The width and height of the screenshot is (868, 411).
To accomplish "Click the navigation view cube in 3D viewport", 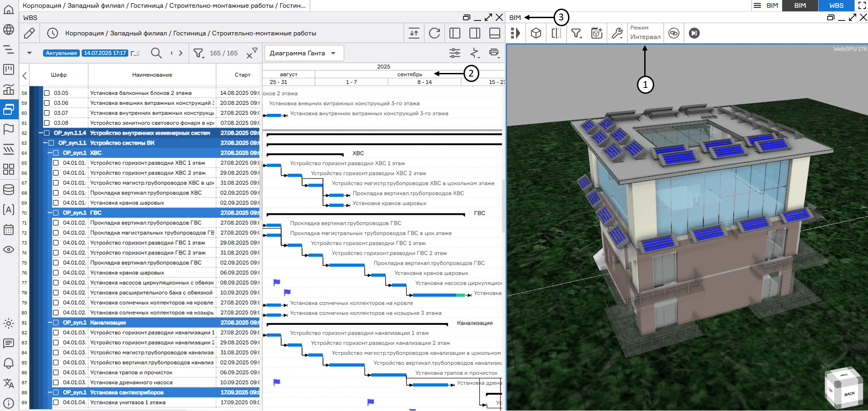I will (844, 388).
